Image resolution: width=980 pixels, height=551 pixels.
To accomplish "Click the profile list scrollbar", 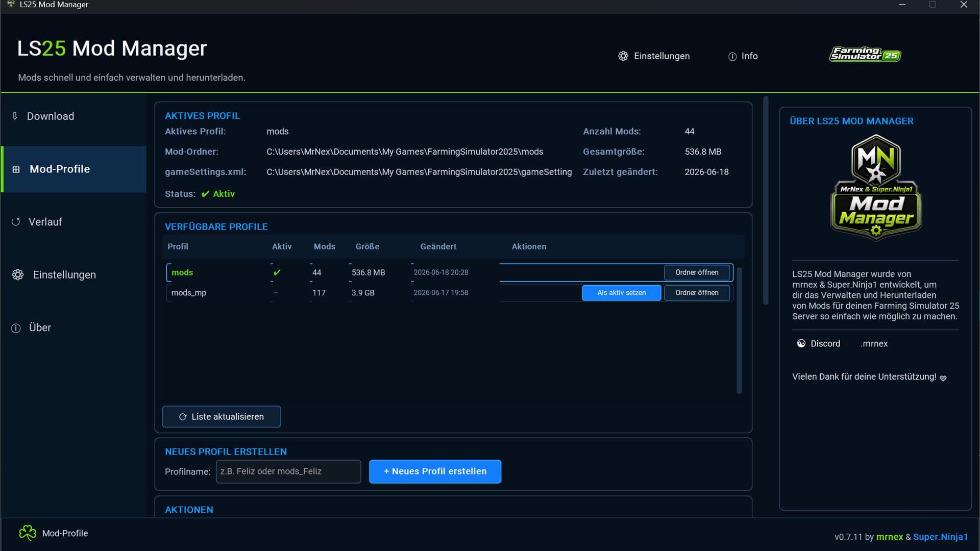I will pyautogui.click(x=739, y=331).
